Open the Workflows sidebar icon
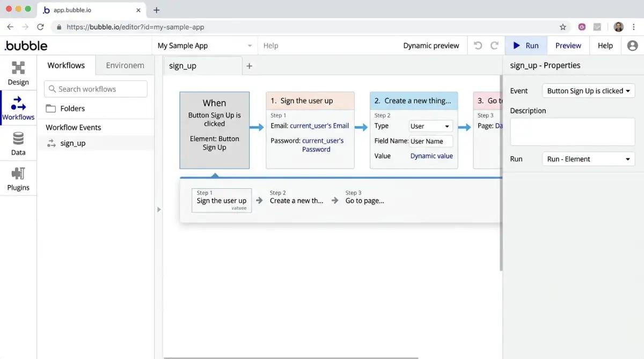The height and width of the screenshot is (359, 644). click(x=18, y=107)
